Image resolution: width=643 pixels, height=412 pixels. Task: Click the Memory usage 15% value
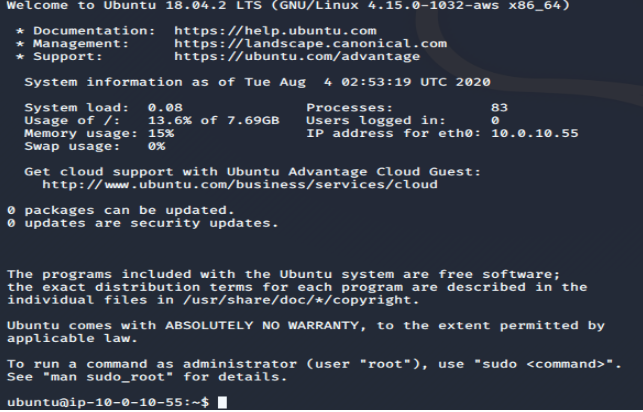tap(161, 133)
